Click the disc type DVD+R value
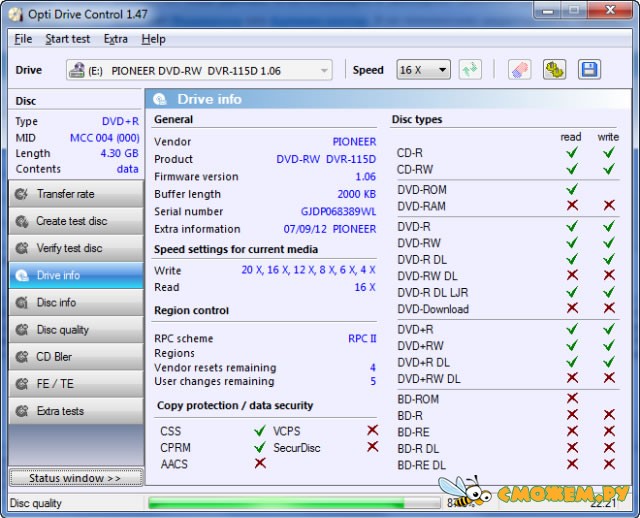 (120, 122)
